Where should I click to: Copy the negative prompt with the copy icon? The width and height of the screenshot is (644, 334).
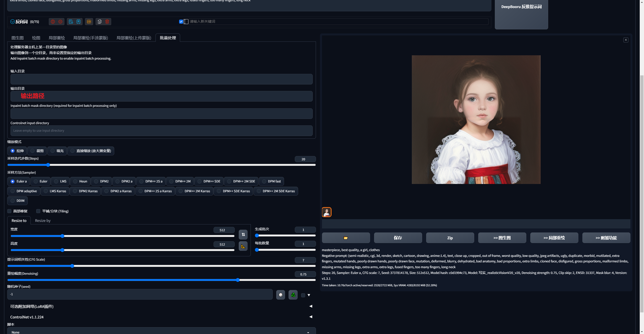coord(100,22)
